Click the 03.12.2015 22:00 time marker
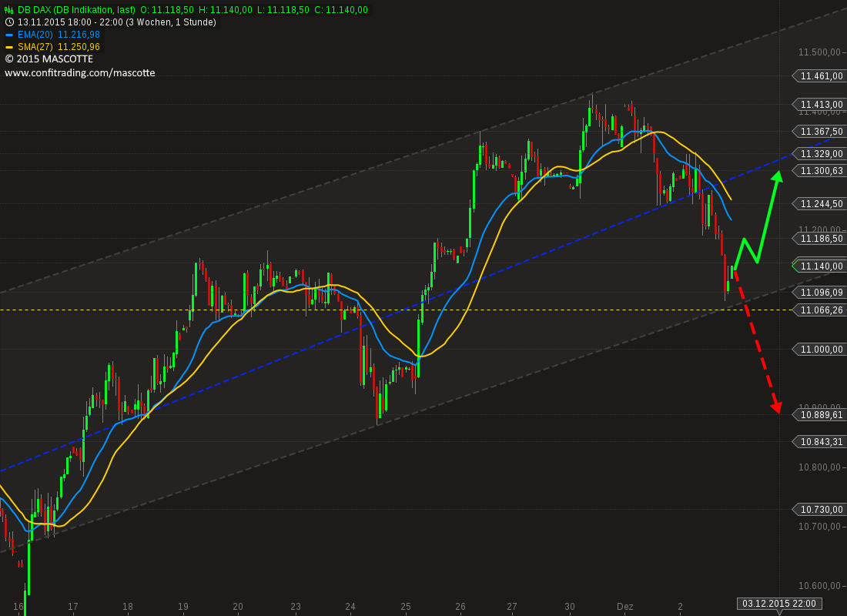This screenshot has height=616, width=847. (779, 604)
